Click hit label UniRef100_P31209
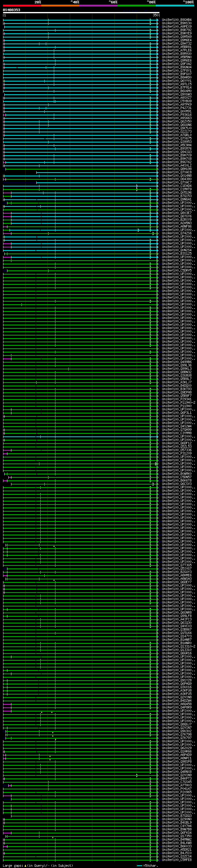197x868 pixels. [x=177, y=454]
